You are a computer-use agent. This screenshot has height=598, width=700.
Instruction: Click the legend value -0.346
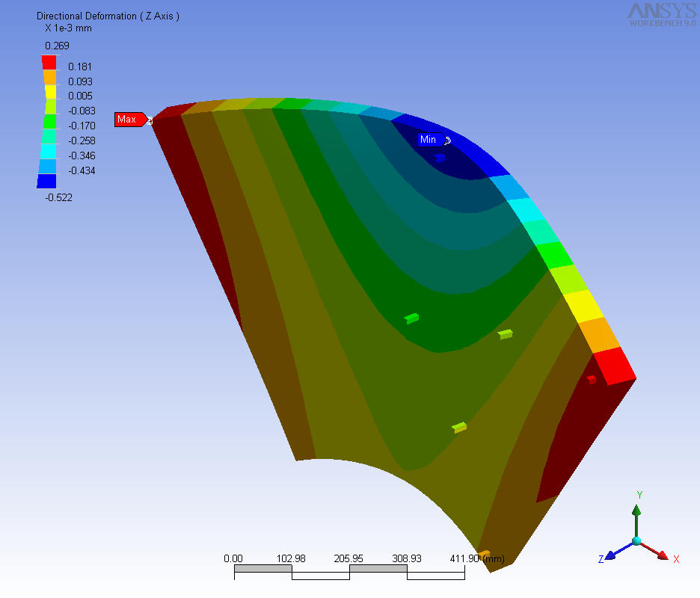point(82,155)
